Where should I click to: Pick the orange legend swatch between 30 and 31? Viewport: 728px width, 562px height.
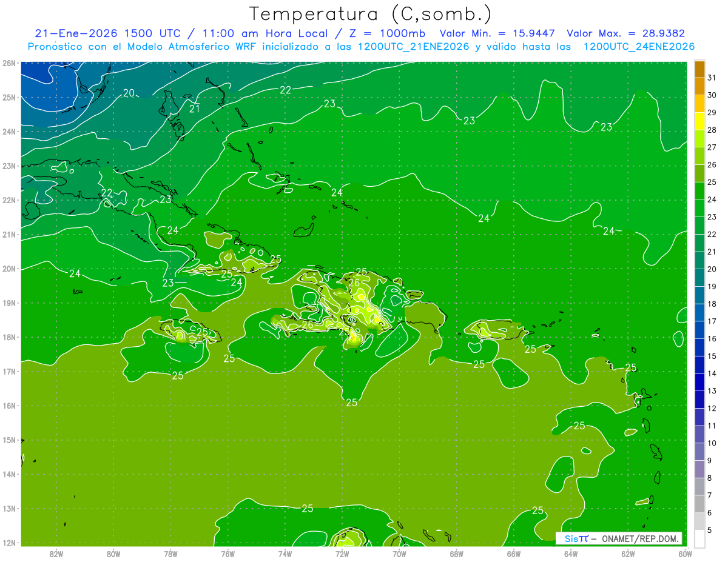[x=699, y=86]
